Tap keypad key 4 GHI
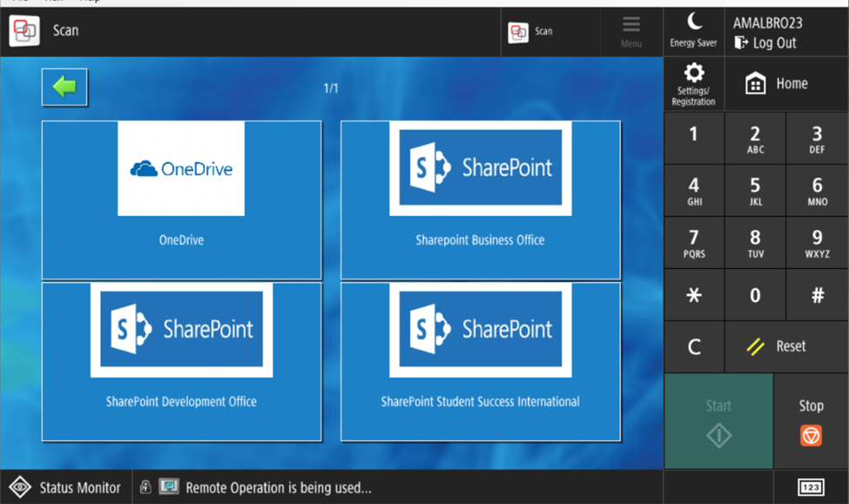The width and height of the screenshot is (849, 504). pos(694,191)
